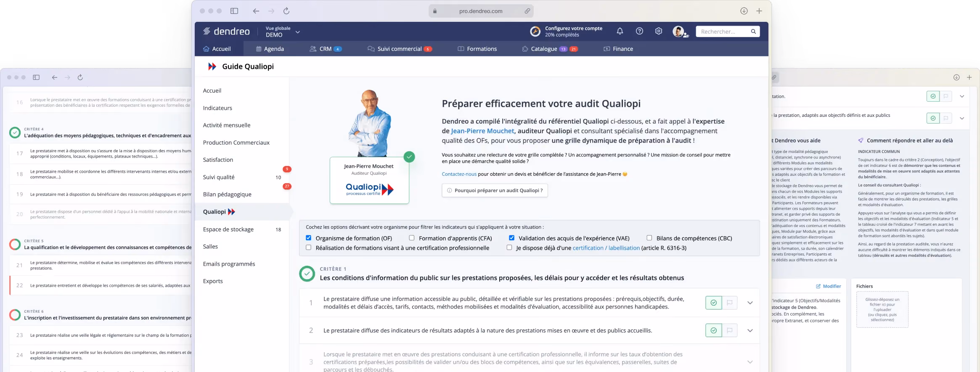Check Bilans de compétences (CBC)
Viewport: 980px width, 372px height.
649,238
